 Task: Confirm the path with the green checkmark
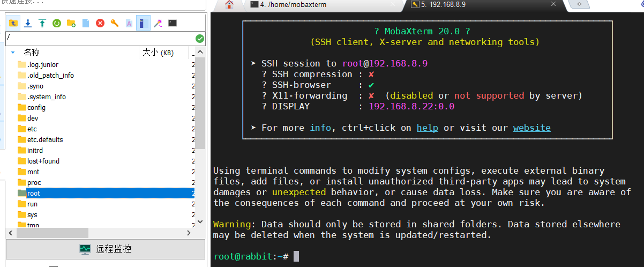(199, 39)
